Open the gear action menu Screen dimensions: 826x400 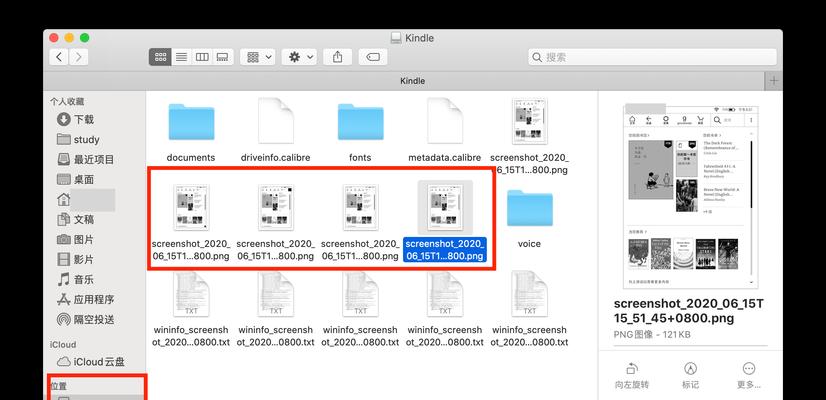click(299, 57)
